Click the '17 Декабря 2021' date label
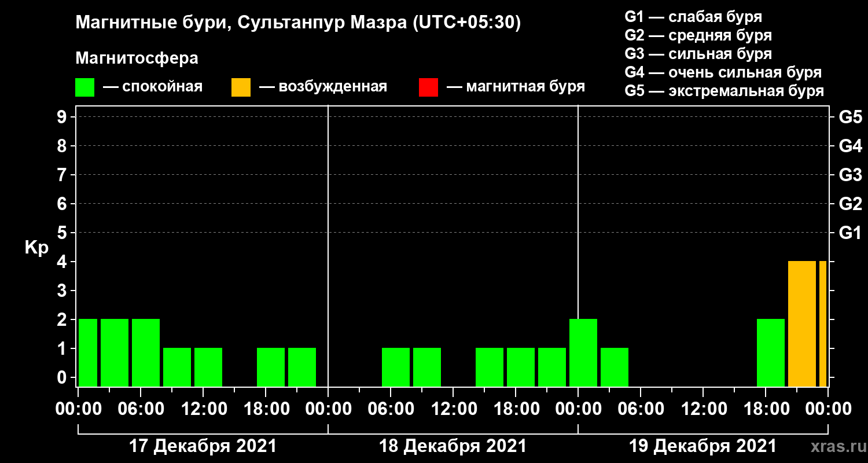The width and height of the screenshot is (868, 463). (x=203, y=446)
